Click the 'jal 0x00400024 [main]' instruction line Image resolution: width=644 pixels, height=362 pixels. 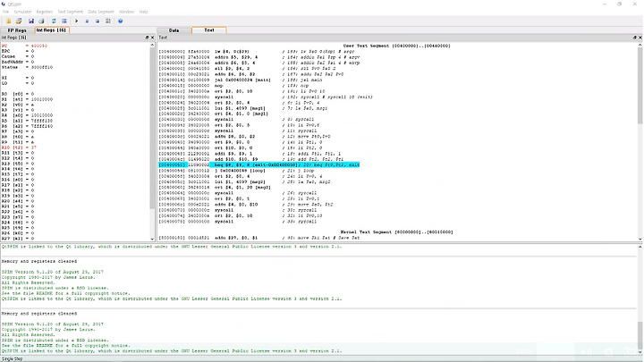[x=242, y=80]
